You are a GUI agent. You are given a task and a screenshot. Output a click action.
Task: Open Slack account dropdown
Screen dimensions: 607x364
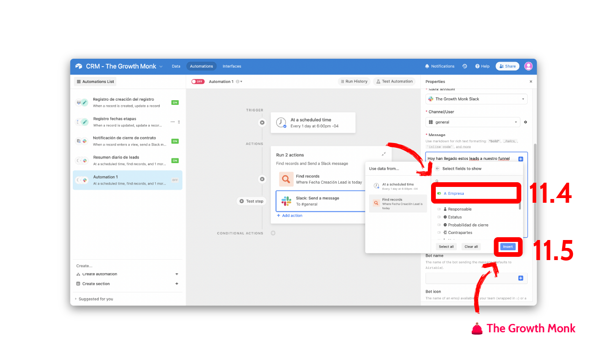pos(476,99)
